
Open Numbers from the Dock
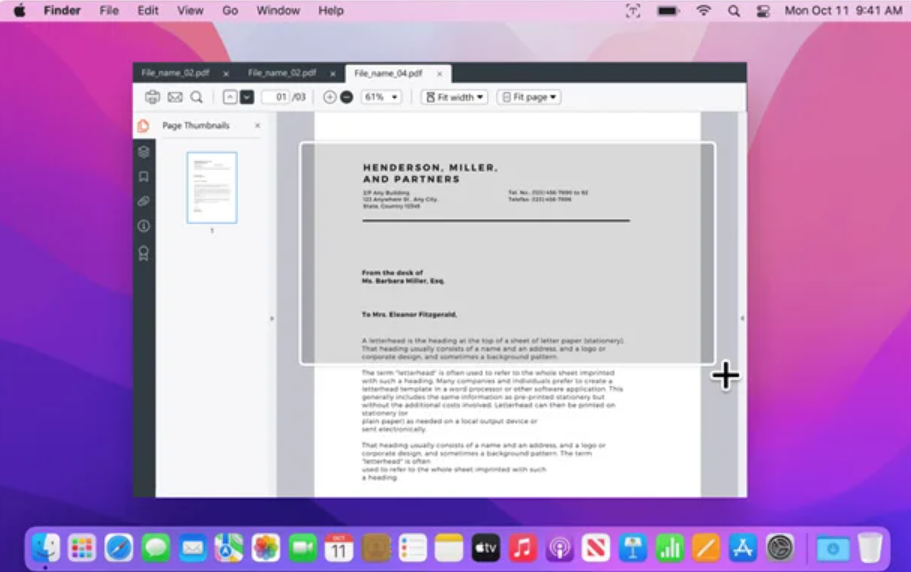669,548
